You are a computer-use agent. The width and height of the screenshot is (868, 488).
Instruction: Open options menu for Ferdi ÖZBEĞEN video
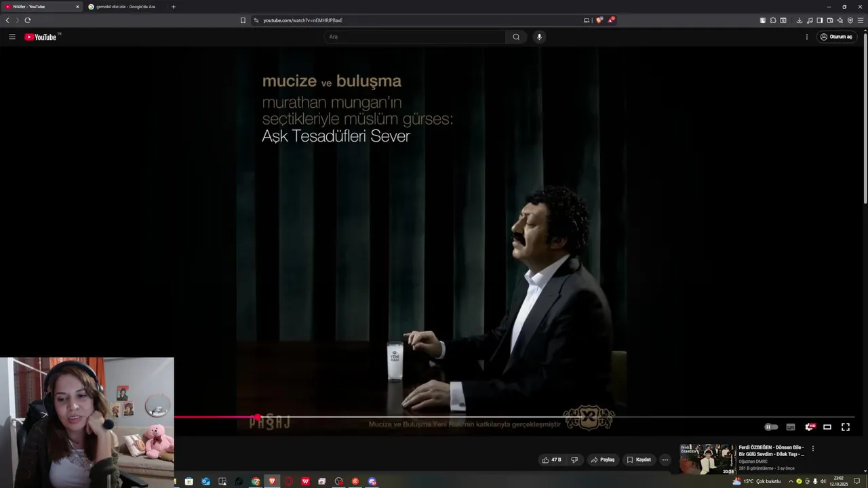pyautogui.click(x=813, y=448)
